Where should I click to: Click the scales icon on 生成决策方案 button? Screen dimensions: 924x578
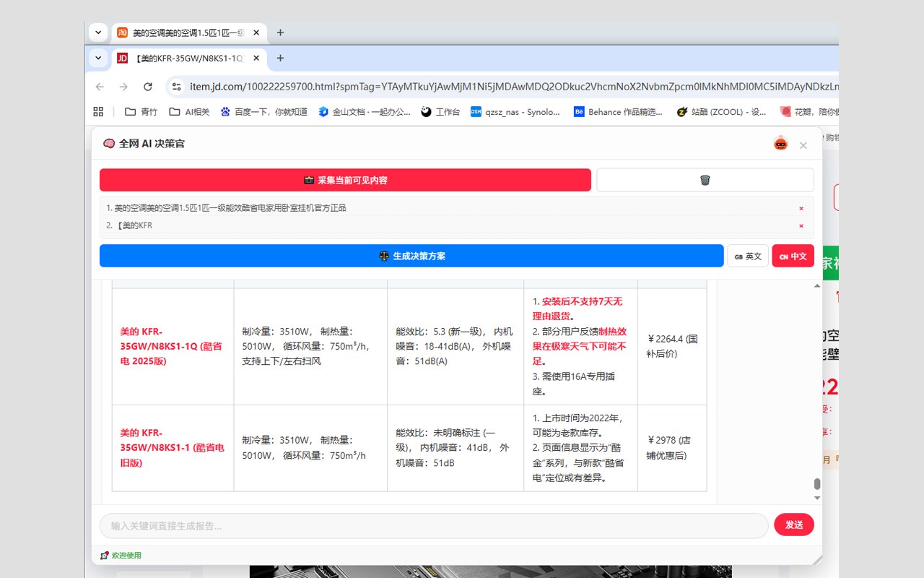384,256
